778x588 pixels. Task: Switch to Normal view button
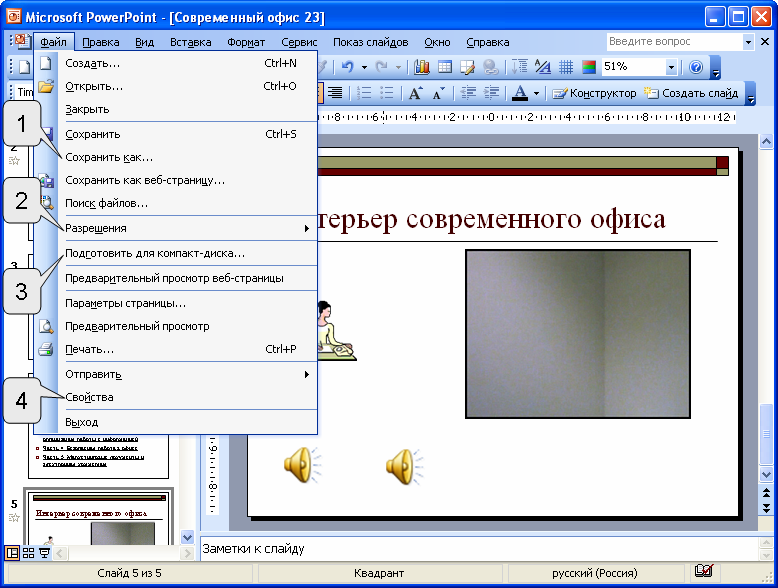12,553
